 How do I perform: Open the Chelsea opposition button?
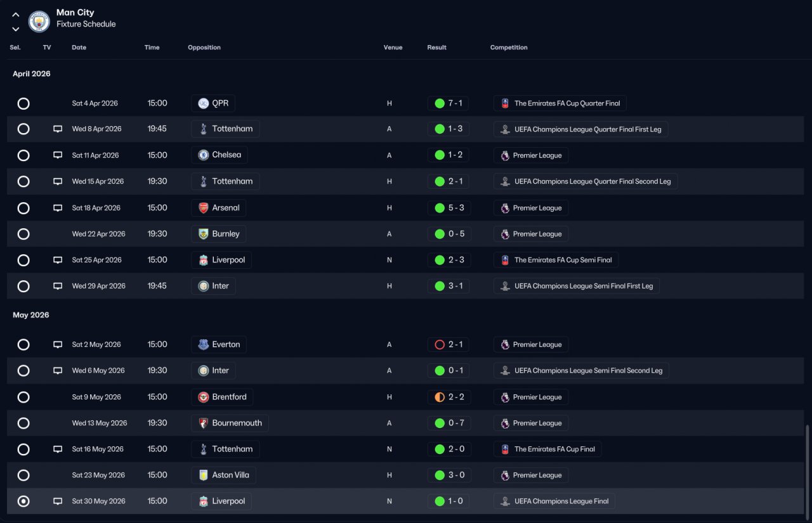(x=219, y=155)
